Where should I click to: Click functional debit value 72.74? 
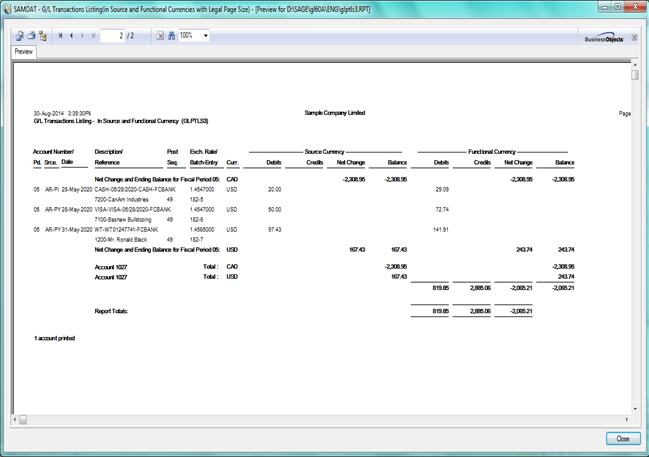pyautogui.click(x=442, y=209)
